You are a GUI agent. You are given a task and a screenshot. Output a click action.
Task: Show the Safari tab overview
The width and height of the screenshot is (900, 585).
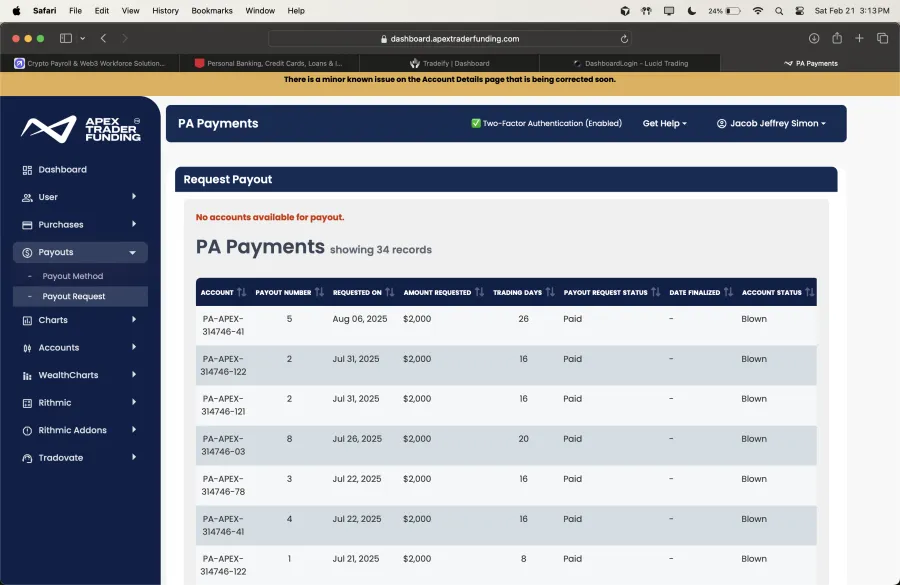pos(882,38)
